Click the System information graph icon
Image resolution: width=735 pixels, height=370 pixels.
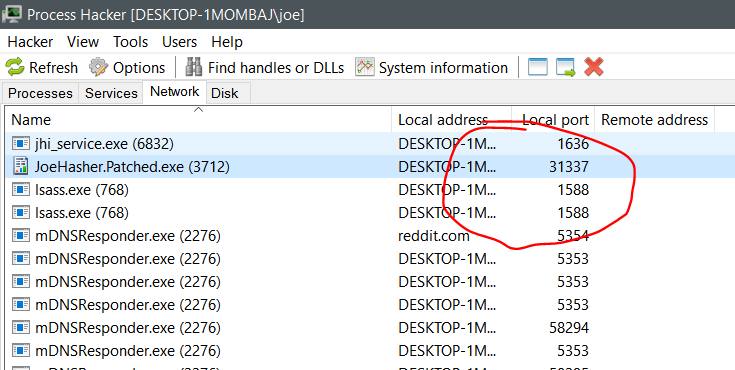coord(365,67)
